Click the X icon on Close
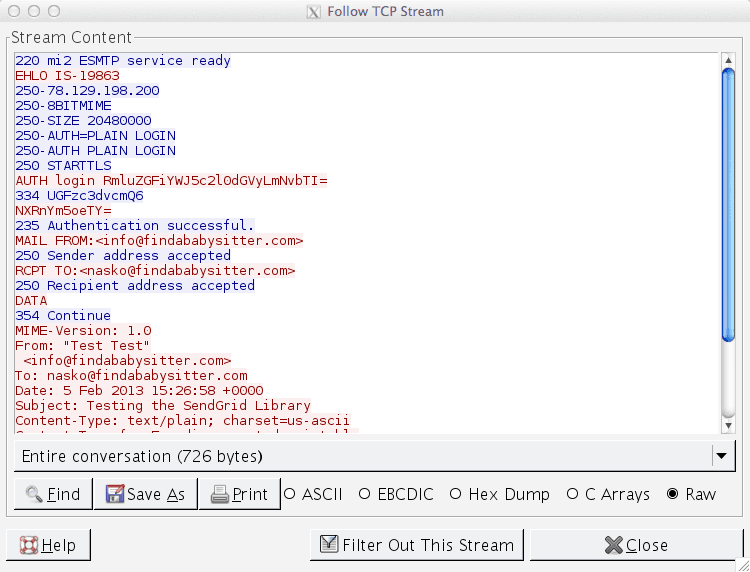This screenshot has height=572, width=750. pyautogui.click(x=613, y=545)
